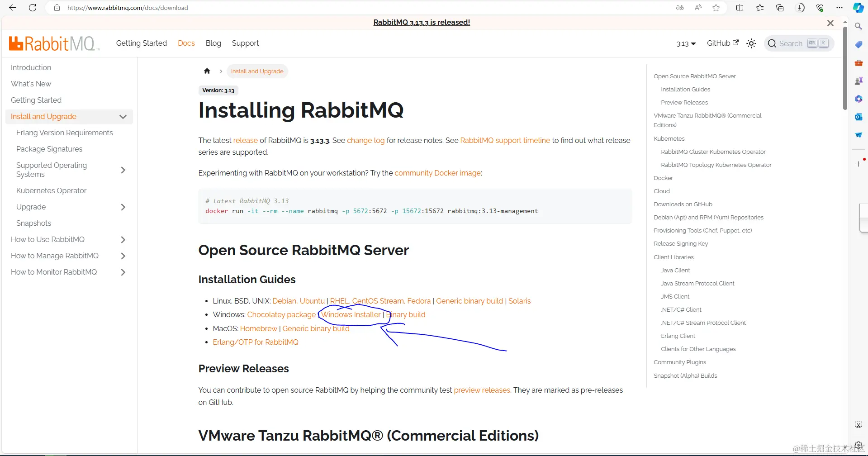868x456 pixels.
Task: Start Read aloud for this page
Action: point(698,8)
